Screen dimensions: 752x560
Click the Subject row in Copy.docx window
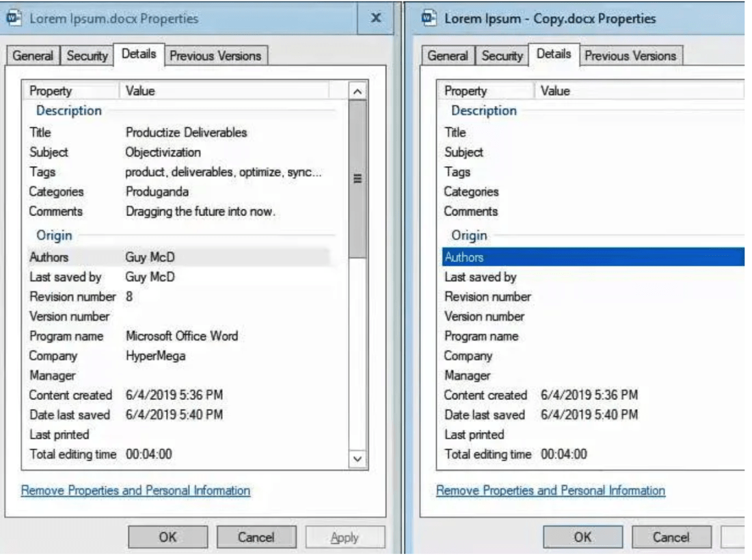point(593,152)
